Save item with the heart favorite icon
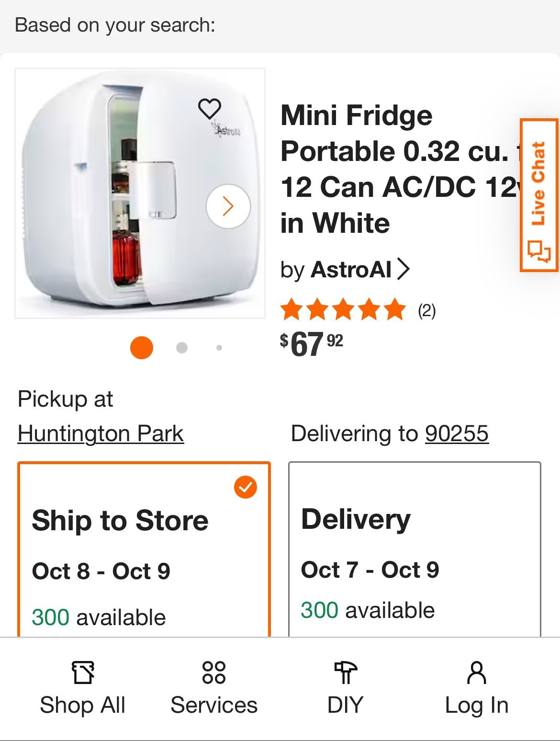This screenshot has height=741, width=560. pos(210,109)
